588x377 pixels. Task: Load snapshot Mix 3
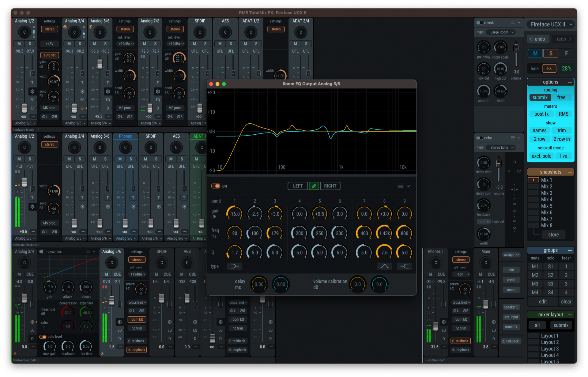click(546, 193)
